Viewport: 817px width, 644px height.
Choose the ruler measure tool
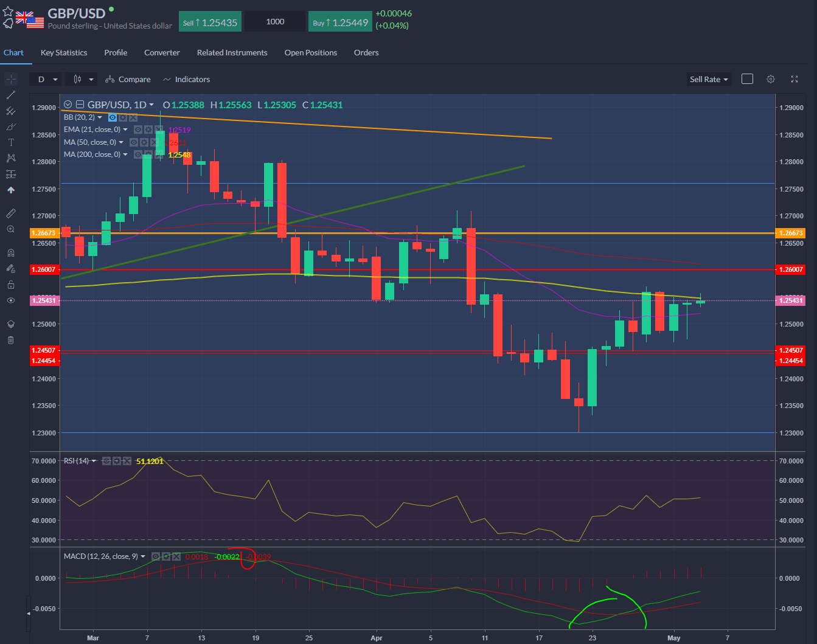[11, 213]
